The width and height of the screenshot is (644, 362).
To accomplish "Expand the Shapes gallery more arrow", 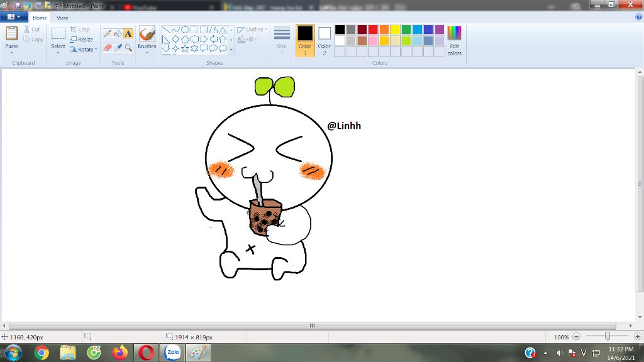I will pos(231,50).
